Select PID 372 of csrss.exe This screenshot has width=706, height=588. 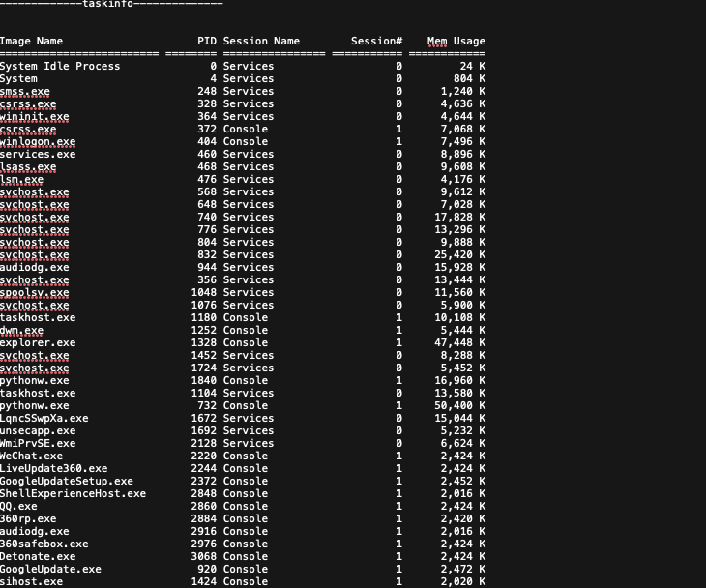coord(207,130)
